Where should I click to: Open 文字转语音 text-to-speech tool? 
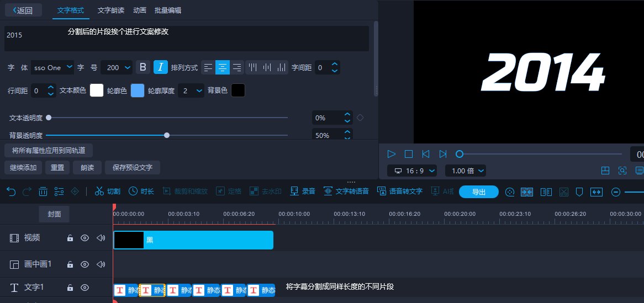346,191
